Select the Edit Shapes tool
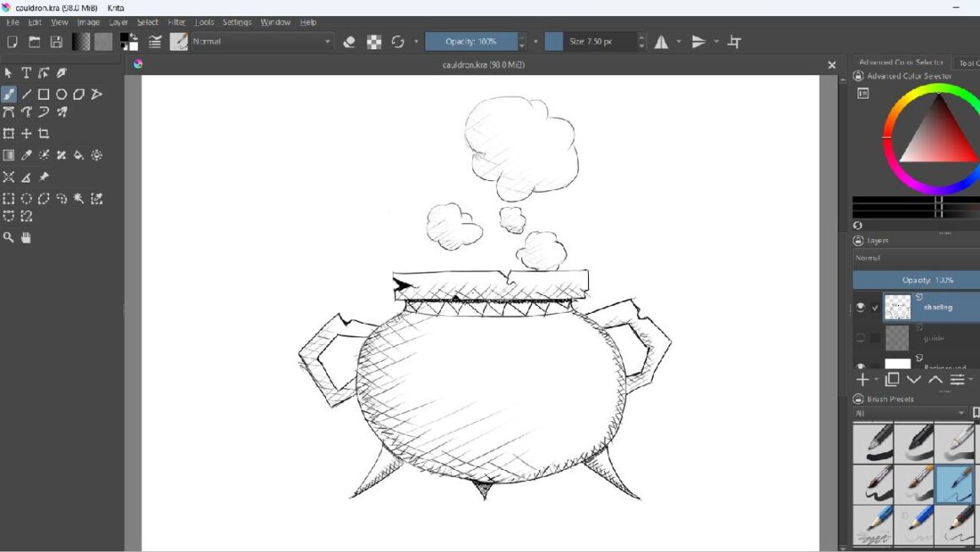Image resolution: width=980 pixels, height=552 pixels. (x=44, y=74)
